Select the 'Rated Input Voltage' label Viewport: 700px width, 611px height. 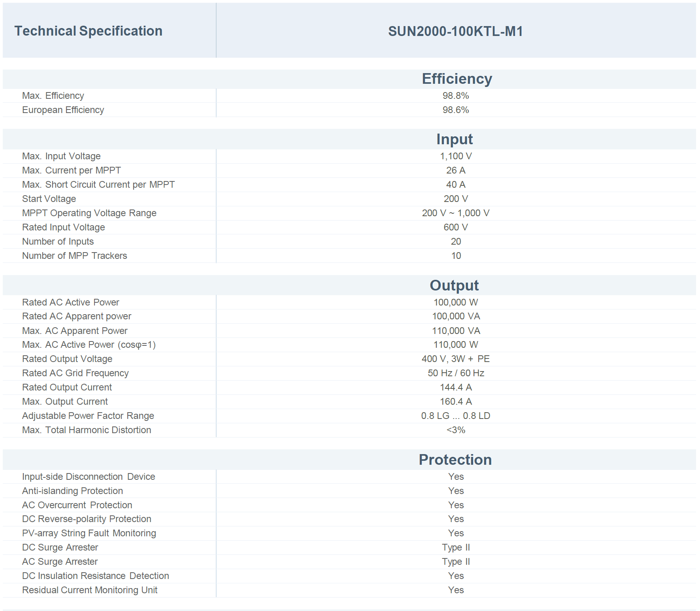pyautogui.click(x=64, y=227)
